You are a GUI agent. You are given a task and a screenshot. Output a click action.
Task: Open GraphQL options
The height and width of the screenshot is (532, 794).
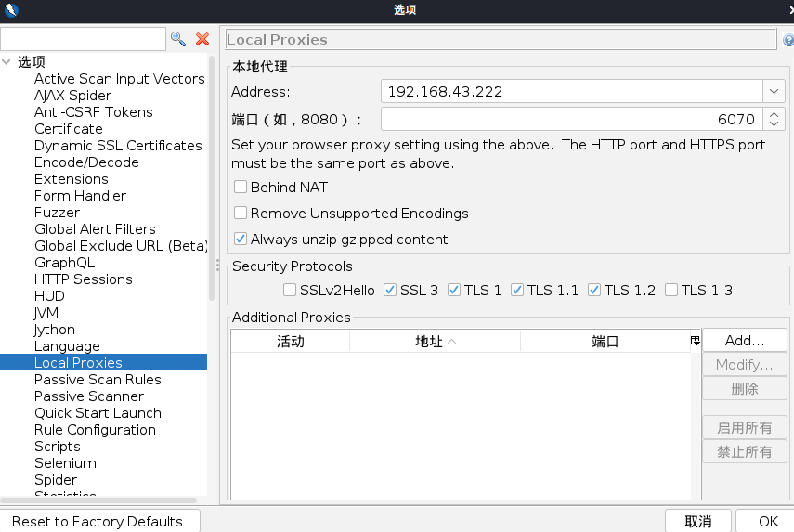click(x=64, y=262)
